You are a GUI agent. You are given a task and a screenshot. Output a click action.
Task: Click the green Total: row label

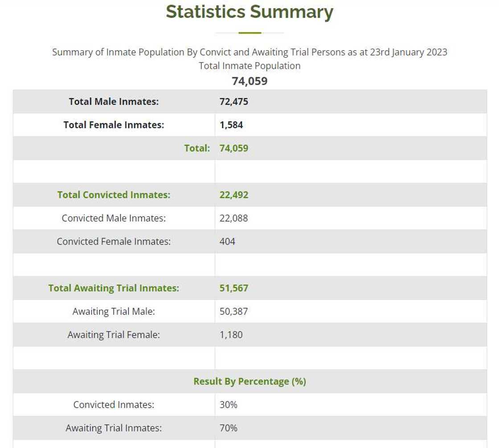pos(197,148)
